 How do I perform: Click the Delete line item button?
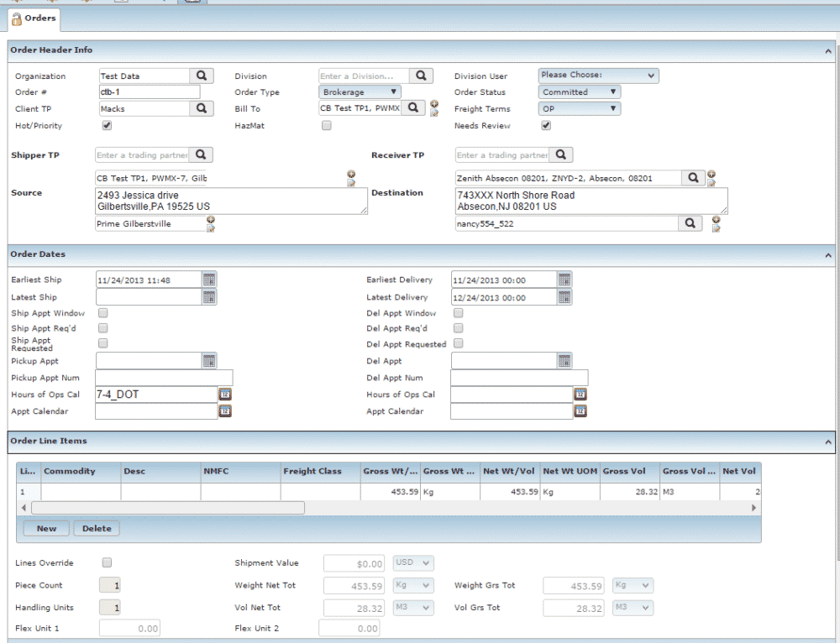pyautogui.click(x=97, y=528)
